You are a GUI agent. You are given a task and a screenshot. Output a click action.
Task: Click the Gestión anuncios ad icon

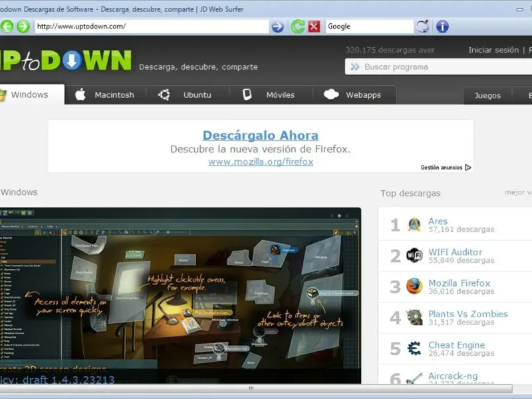(x=468, y=168)
